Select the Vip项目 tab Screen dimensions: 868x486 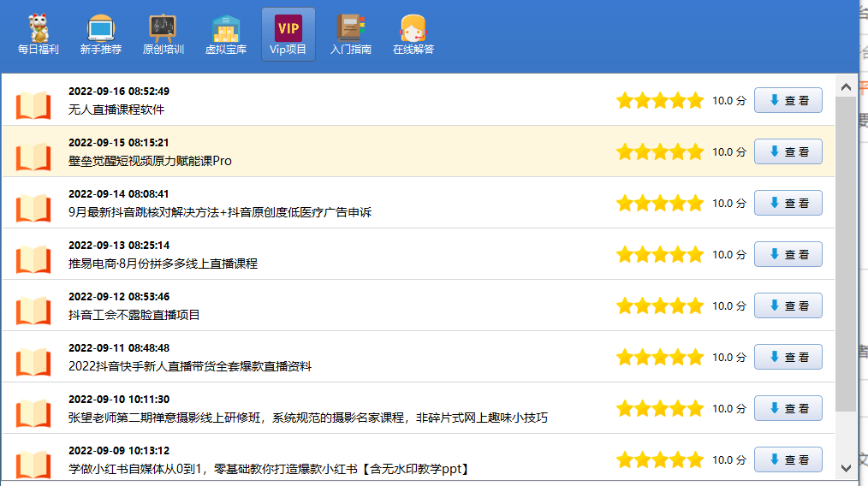pos(288,34)
